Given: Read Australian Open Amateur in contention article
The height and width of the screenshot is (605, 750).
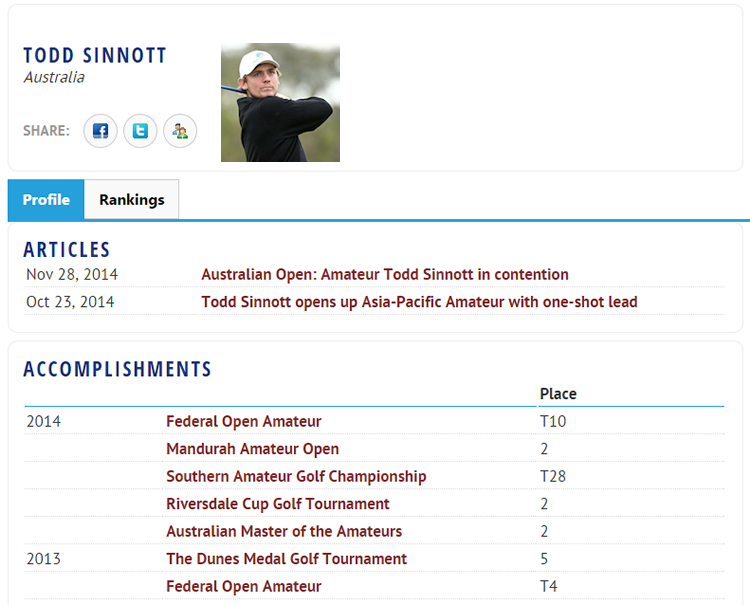Looking at the screenshot, I should (x=385, y=274).
